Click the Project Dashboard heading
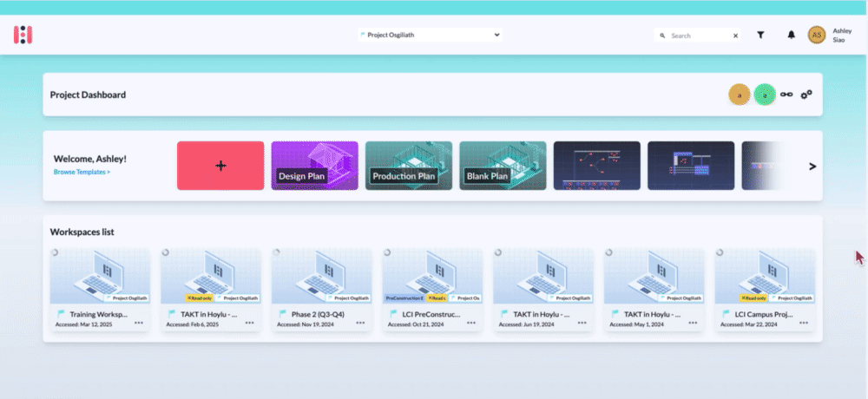The image size is (868, 399). [x=88, y=95]
